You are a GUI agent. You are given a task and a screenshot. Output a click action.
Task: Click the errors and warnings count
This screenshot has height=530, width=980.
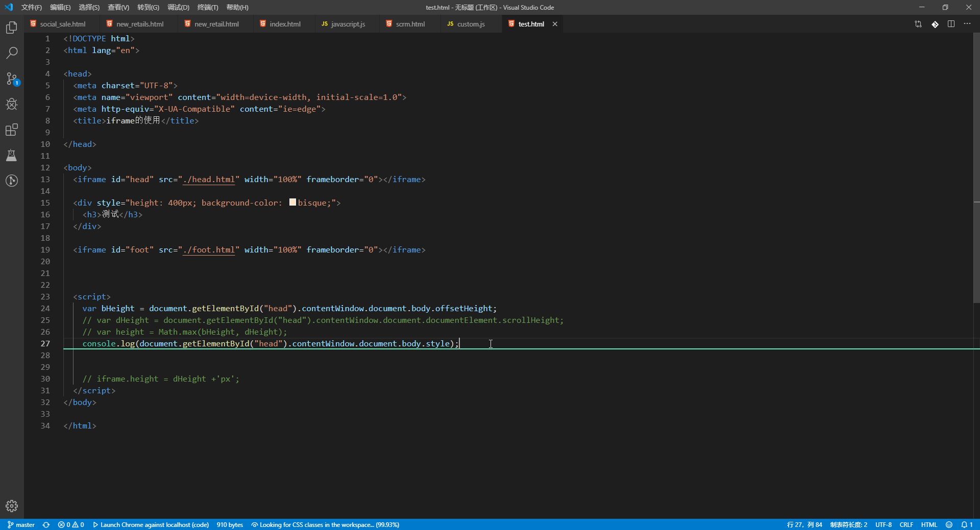(x=71, y=524)
